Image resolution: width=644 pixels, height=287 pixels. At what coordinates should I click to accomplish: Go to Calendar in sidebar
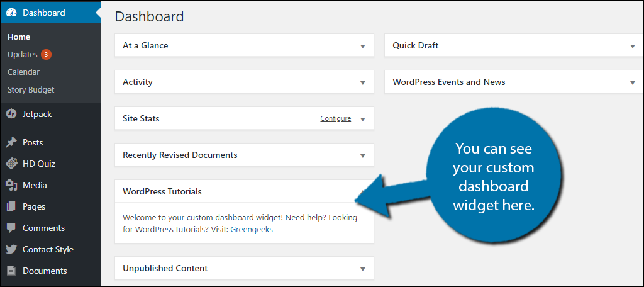[x=23, y=72]
